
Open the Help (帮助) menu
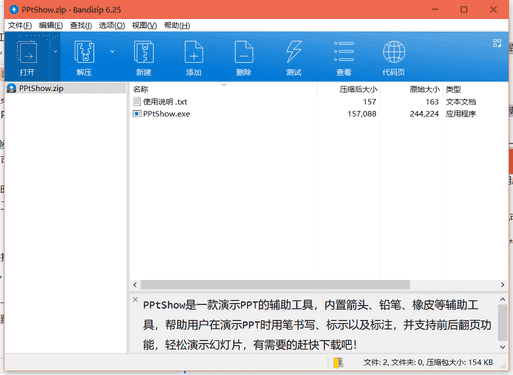[177, 26]
